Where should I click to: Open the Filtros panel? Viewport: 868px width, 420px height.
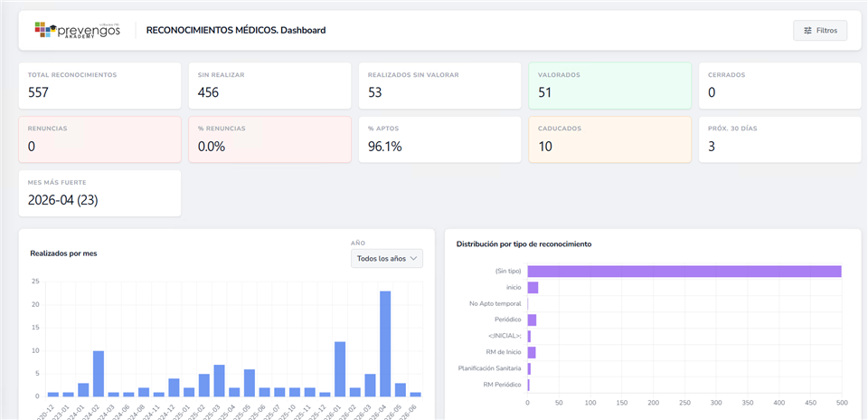click(820, 31)
